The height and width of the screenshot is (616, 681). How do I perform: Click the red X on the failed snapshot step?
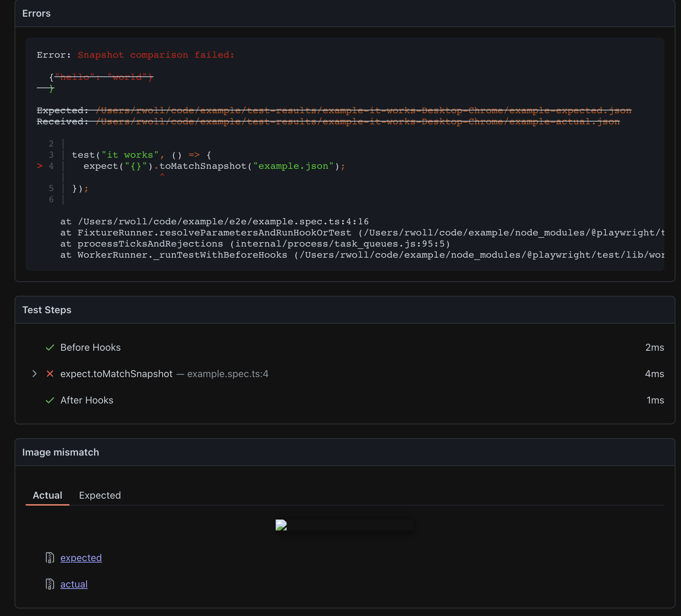pyautogui.click(x=50, y=374)
